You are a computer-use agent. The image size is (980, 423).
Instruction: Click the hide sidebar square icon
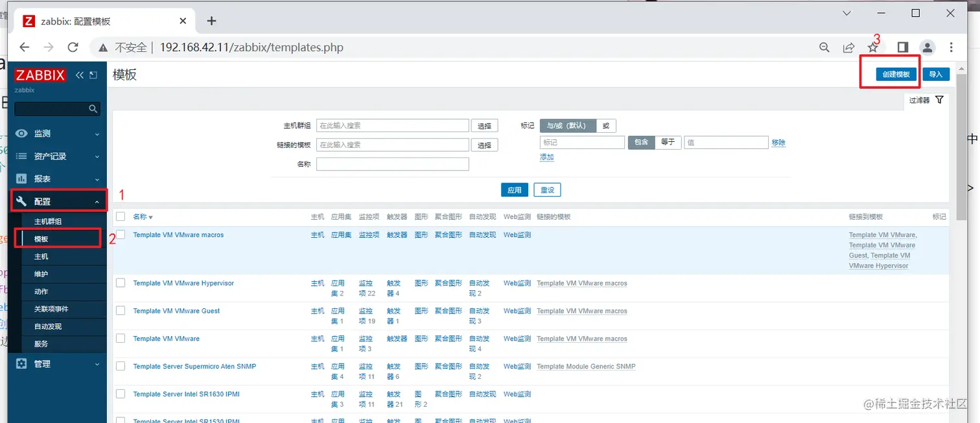93,75
